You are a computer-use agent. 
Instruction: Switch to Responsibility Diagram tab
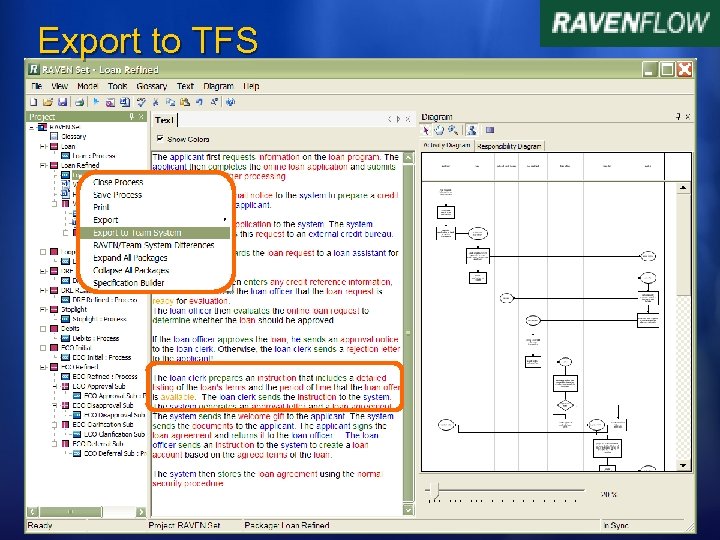[x=509, y=146]
